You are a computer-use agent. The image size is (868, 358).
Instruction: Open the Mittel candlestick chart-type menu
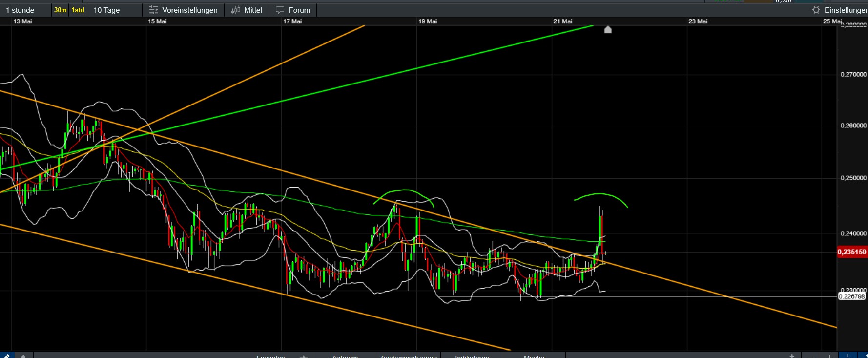point(247,10)
